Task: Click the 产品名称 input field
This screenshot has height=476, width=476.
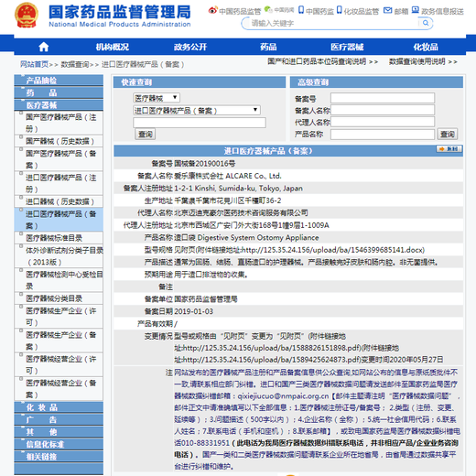Action: (383, 135)
